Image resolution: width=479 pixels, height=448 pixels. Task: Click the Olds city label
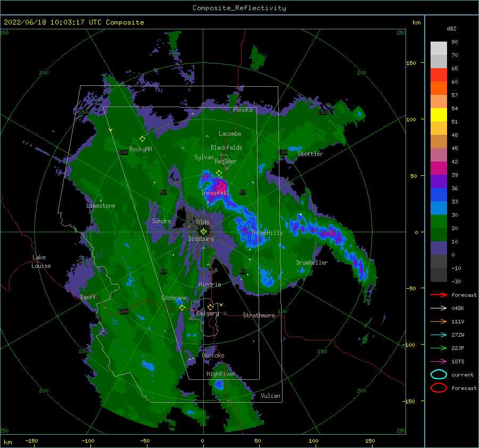203,222
